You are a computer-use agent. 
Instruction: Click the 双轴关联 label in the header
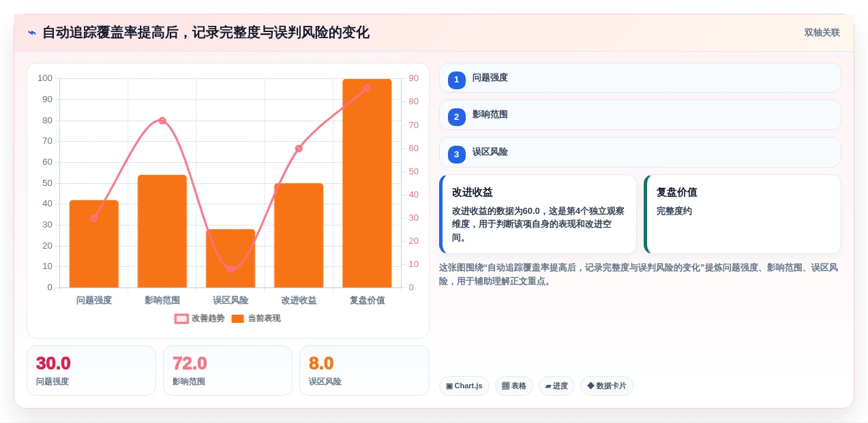click(x=822, y=33)
